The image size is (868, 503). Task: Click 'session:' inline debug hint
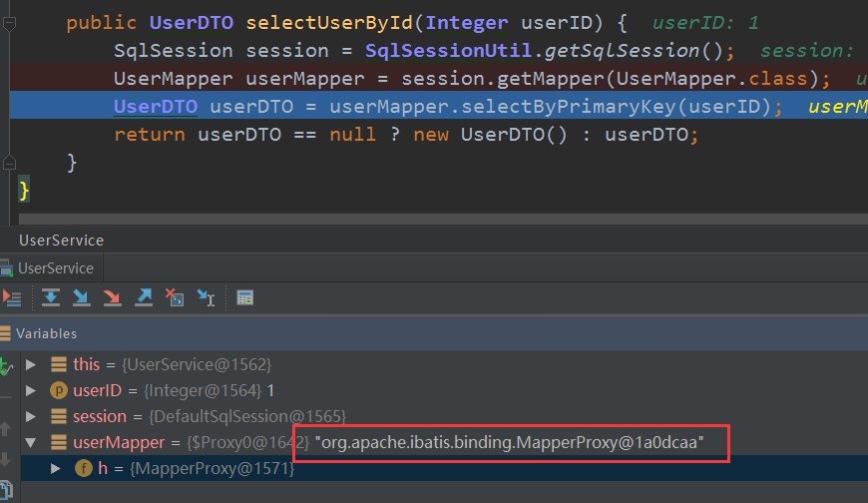coord(807,51)
